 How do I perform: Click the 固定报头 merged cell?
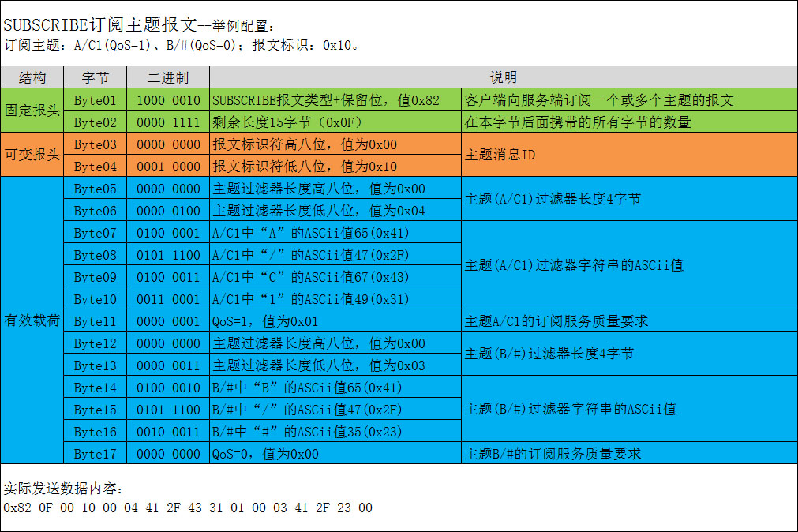pos(30,111)
